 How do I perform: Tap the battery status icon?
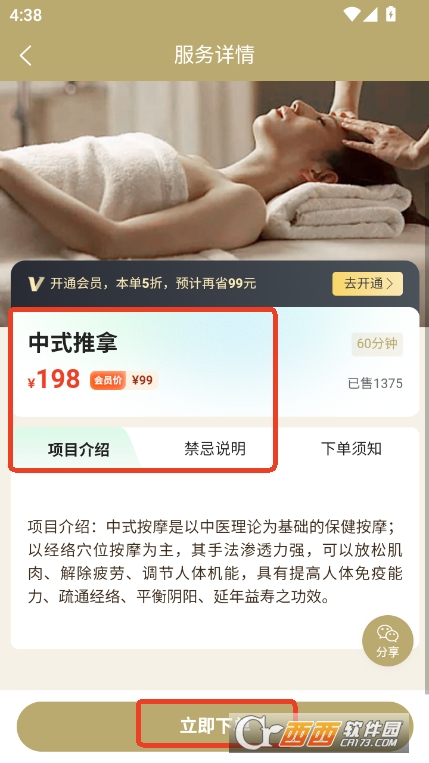390,14
